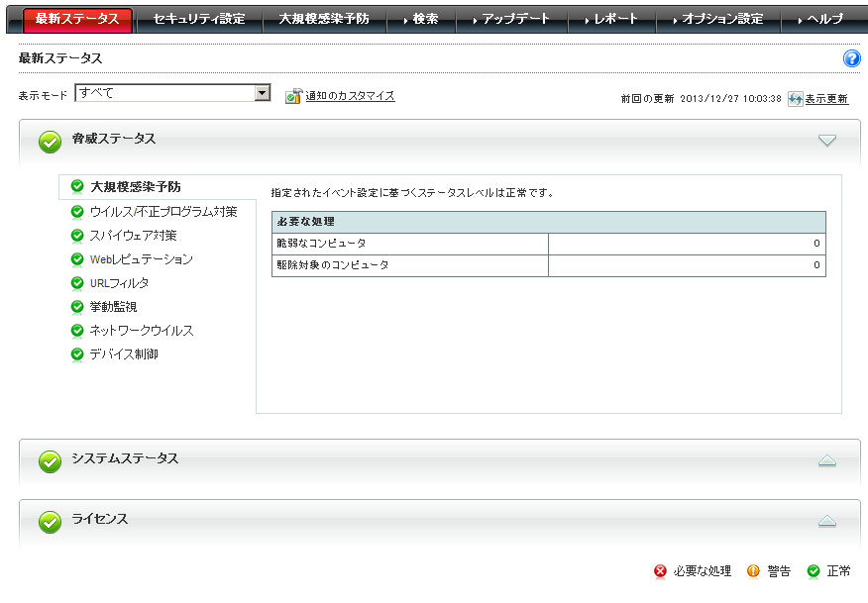Open the 表示モード dropdown list
This screenshot has height=603, width=868.
coord(263,93)
